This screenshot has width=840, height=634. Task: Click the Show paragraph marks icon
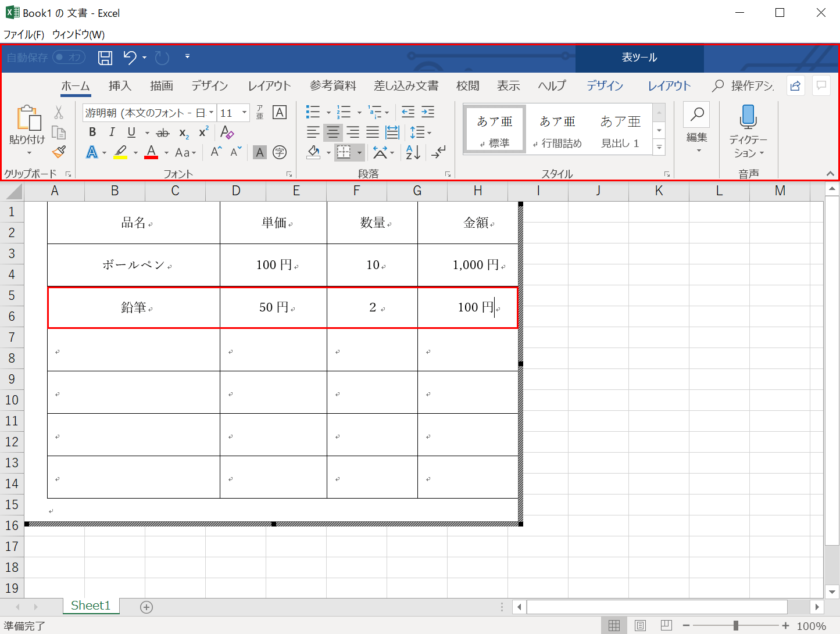pos(438,152)
